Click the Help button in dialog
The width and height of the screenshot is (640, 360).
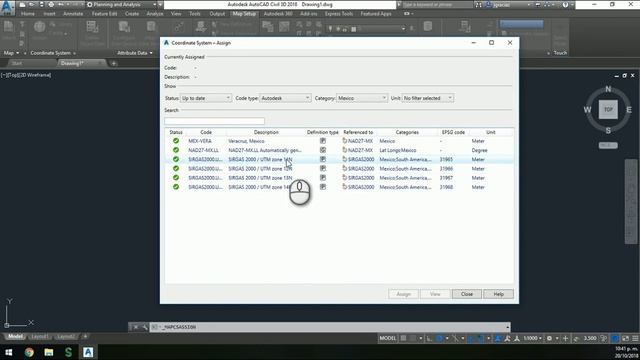[498, 294]
